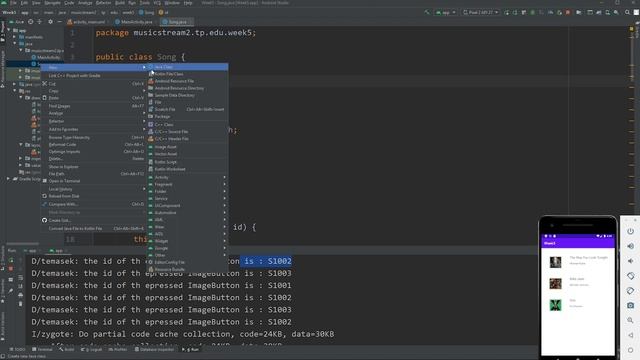Switch to MainActivity.java editor tab
Screen dimensions: 640x360
click(134, 22)
